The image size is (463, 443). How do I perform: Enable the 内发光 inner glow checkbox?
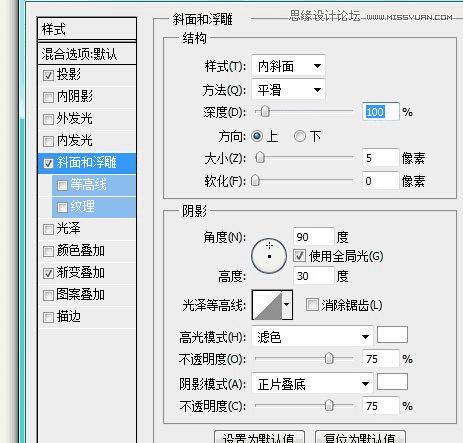tap(48, 141)
